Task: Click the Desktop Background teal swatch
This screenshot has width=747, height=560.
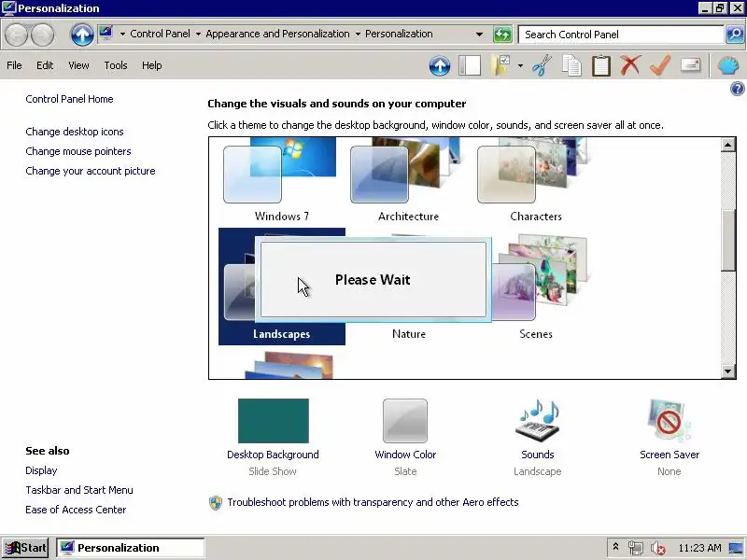Action: [x=274, y=421]
